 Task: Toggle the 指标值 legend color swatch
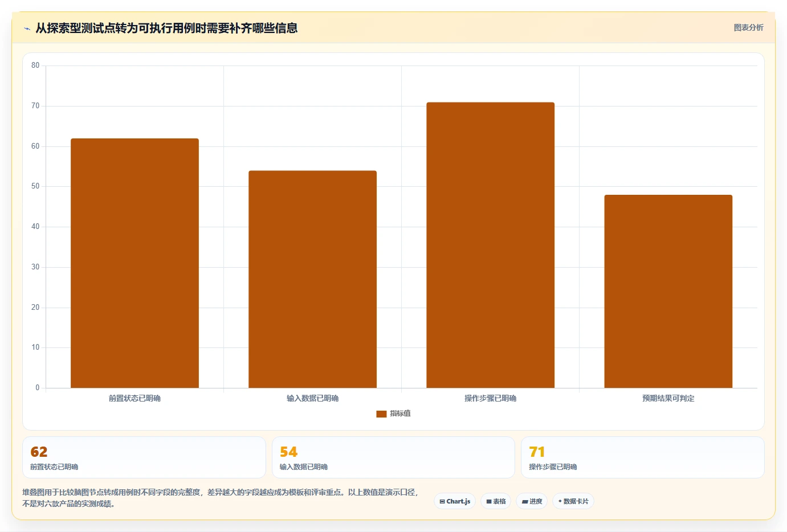(381, 414)
